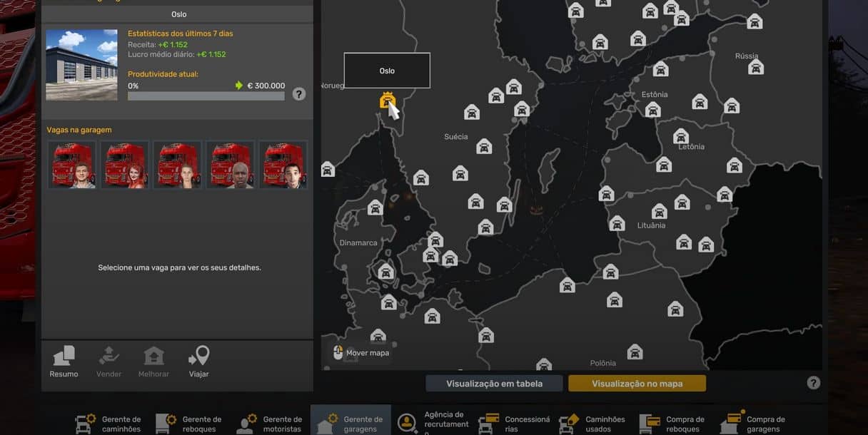Open Gerente de reboques tab
Viewport: 868px width, 435px height.
[x=189, y=424]
